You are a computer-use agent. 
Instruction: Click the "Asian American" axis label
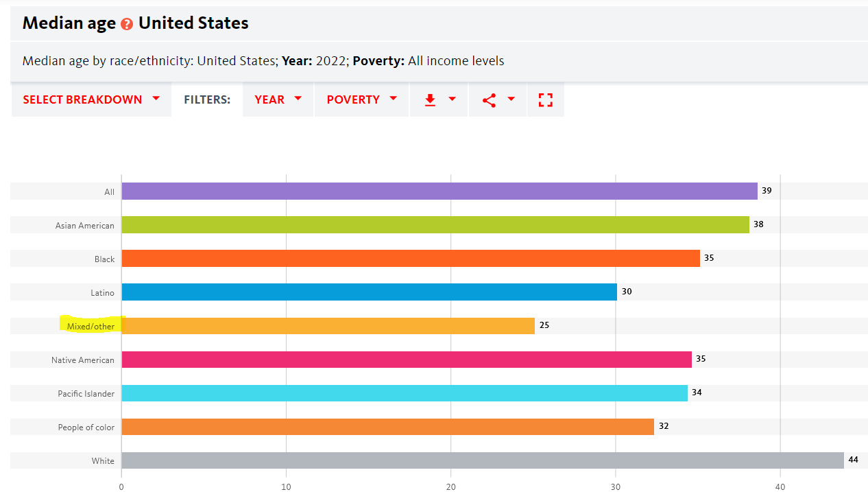(x=85, y=225)
